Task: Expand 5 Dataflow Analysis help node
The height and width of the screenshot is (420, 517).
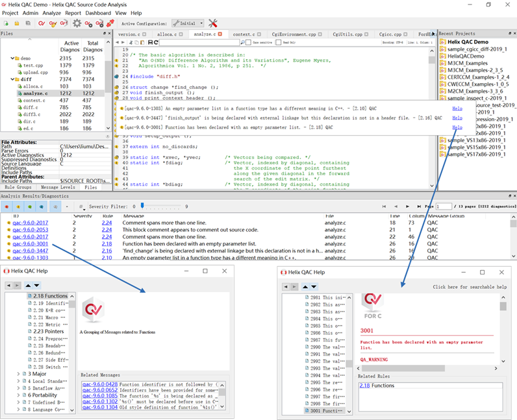Action: pos(18,388)
